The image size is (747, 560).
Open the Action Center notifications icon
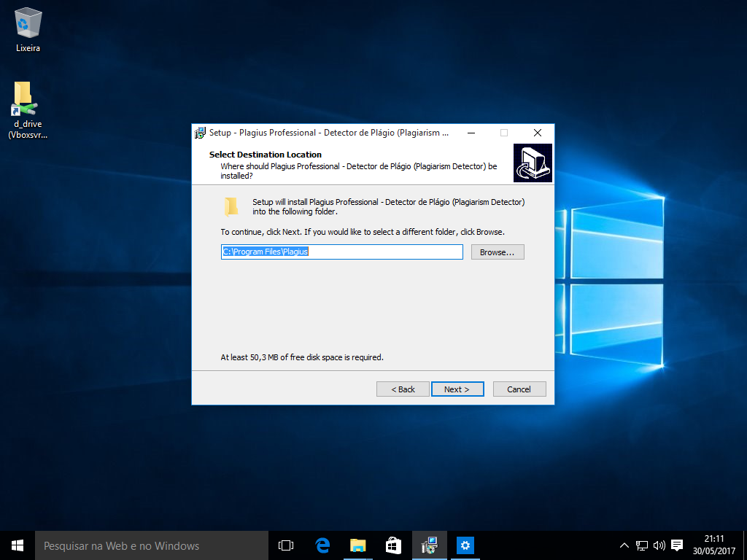(x=677, y=545)
